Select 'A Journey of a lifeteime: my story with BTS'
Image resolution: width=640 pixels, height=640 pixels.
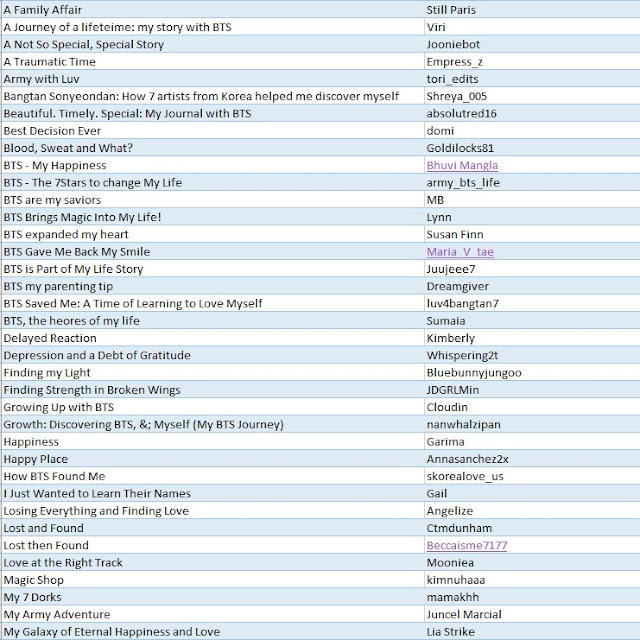[213, 27]
